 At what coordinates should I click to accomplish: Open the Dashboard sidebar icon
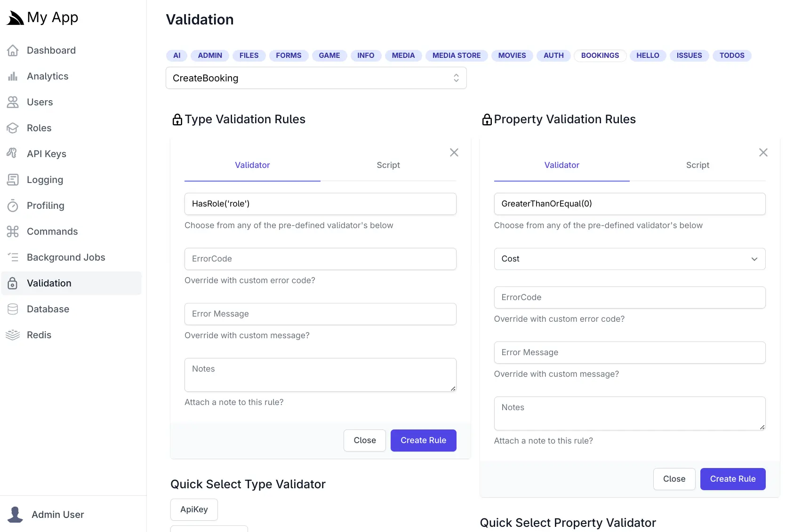13,50
